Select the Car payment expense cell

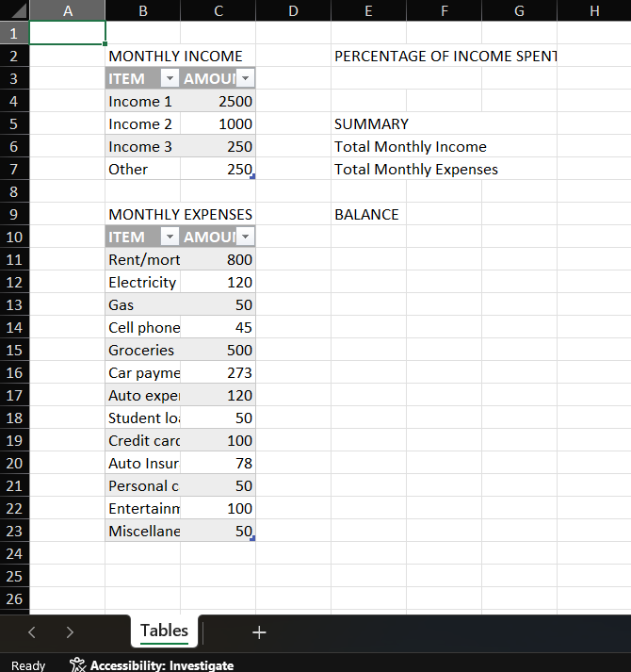[142, 372]
